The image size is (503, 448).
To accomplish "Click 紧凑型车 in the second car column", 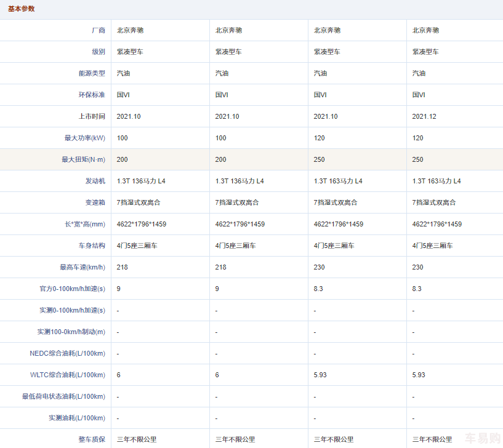I will (x=228, y=52).
